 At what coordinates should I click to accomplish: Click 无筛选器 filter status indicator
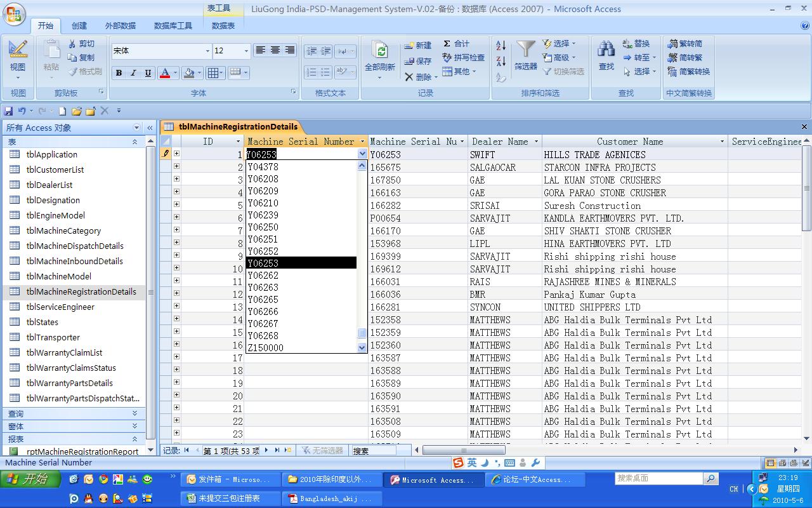322,450
